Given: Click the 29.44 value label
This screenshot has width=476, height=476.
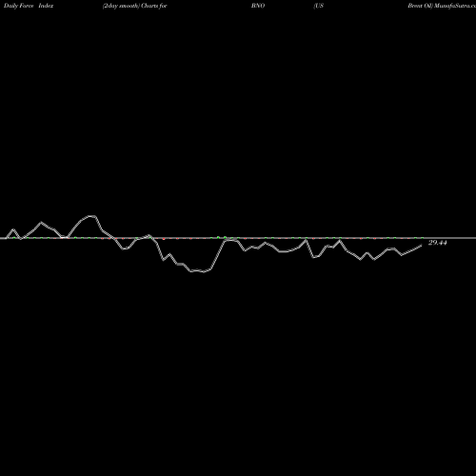Looking at the screenshot, I should click(x=438, y=243).
